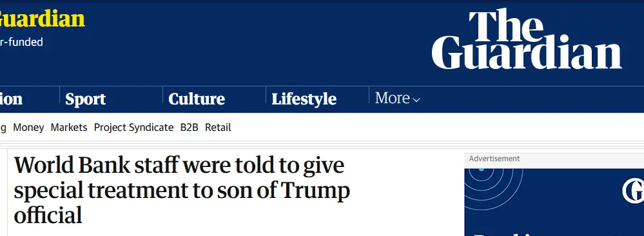Image resolution: width=644 pixels, height=236 pixels.
Task: Open the Sport section tab
Action: pos(86,99)
